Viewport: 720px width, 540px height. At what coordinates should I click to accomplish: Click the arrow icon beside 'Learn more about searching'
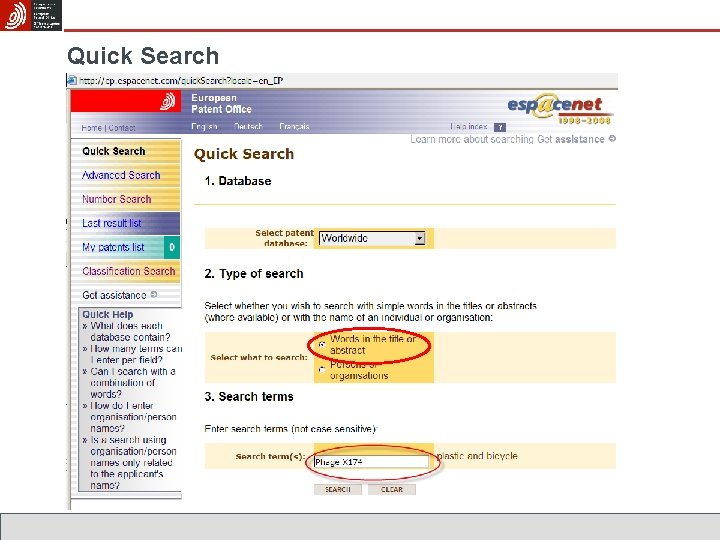click(x=612, y=138)
